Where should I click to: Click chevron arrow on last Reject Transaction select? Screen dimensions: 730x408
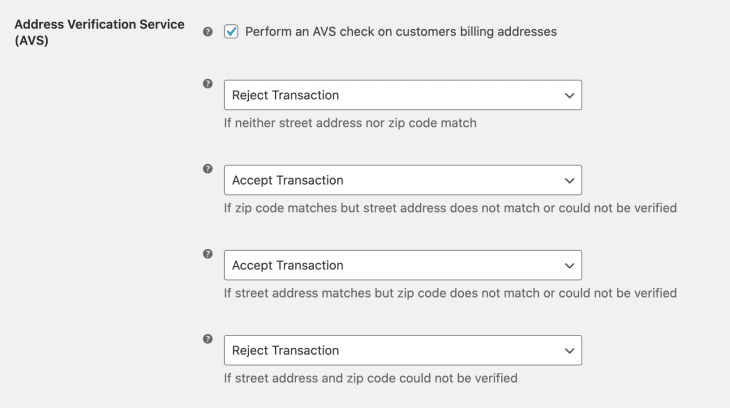point(569,351)
